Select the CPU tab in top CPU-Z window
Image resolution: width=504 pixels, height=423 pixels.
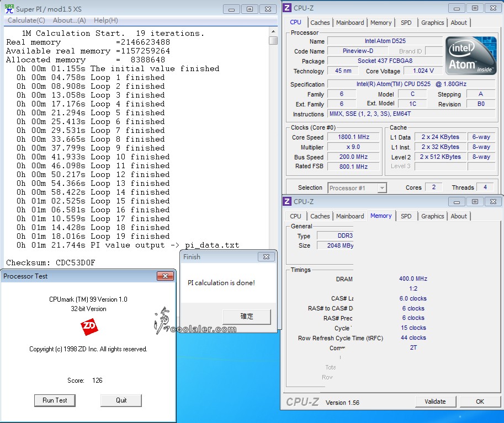(x=295, y=22)
